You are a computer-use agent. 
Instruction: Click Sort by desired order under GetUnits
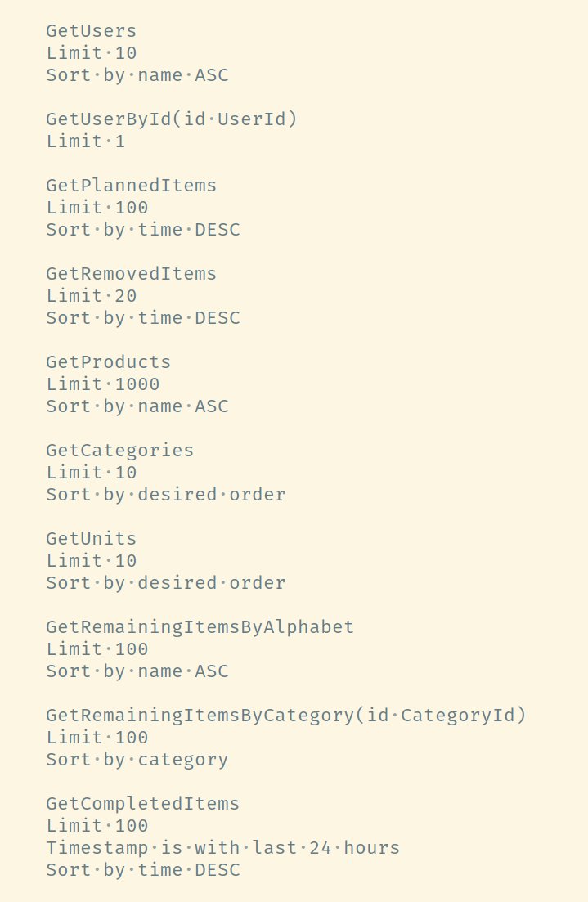[166, 583]
